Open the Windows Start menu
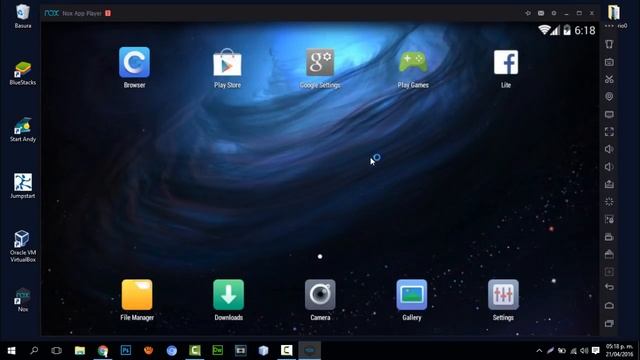Viewport: 640px width, 360px height. tap(11, 350)
